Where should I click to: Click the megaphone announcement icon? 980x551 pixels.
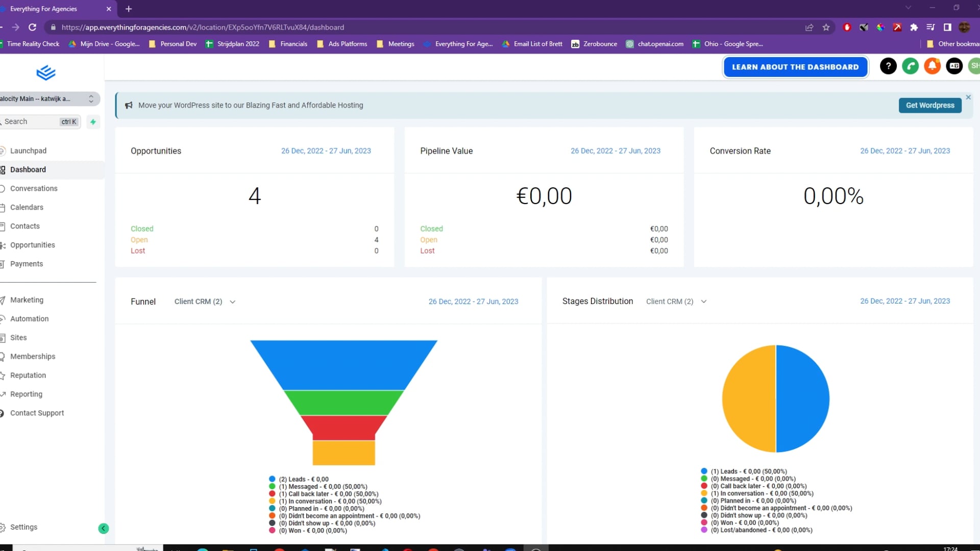click(129, 105)
